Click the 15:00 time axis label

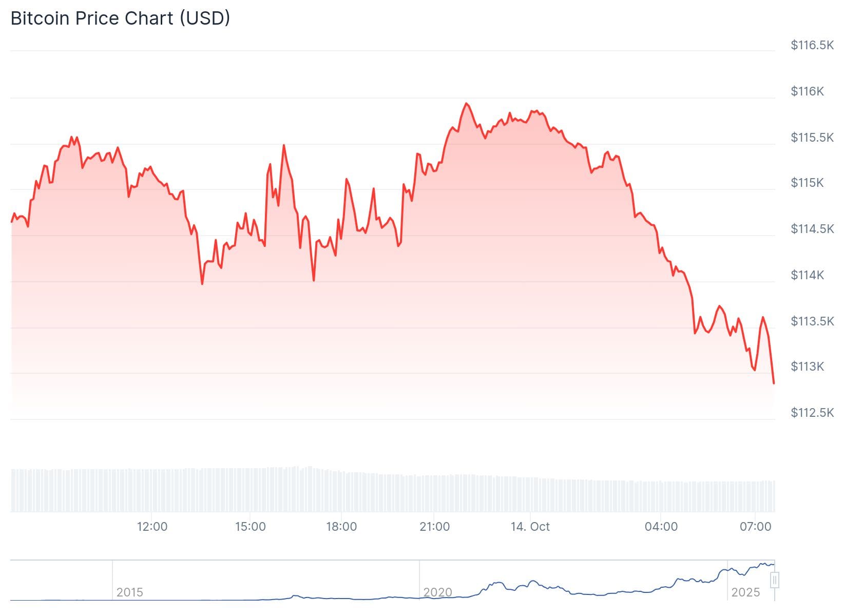pyautogui.click(x=250, y=527)
